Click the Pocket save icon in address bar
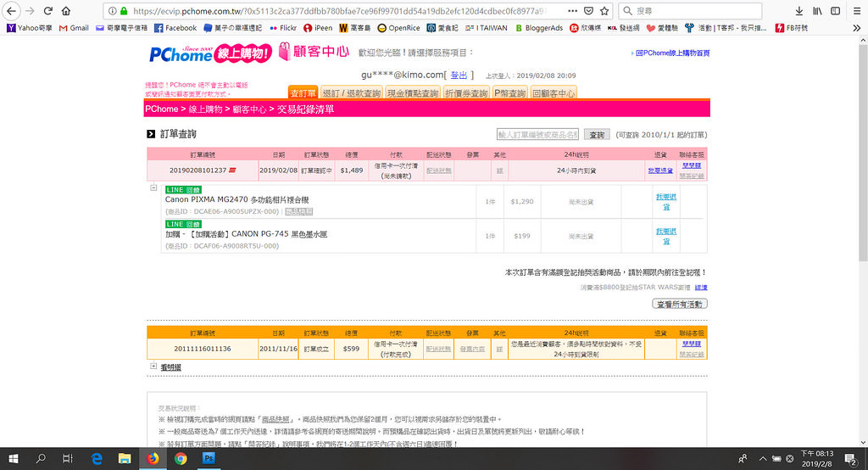Viewport: 868px width, 470px height. 588,10
